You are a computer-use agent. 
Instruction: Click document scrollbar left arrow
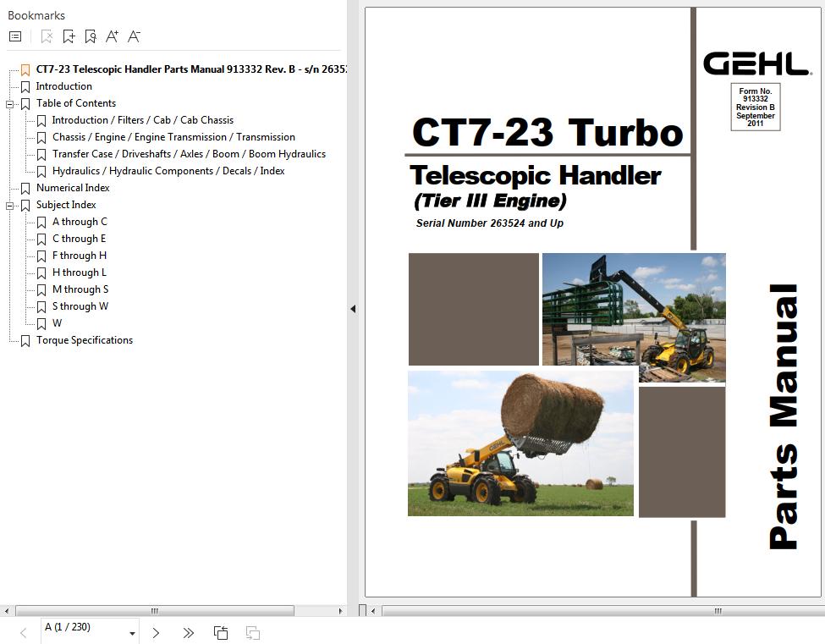coord(373,611)
